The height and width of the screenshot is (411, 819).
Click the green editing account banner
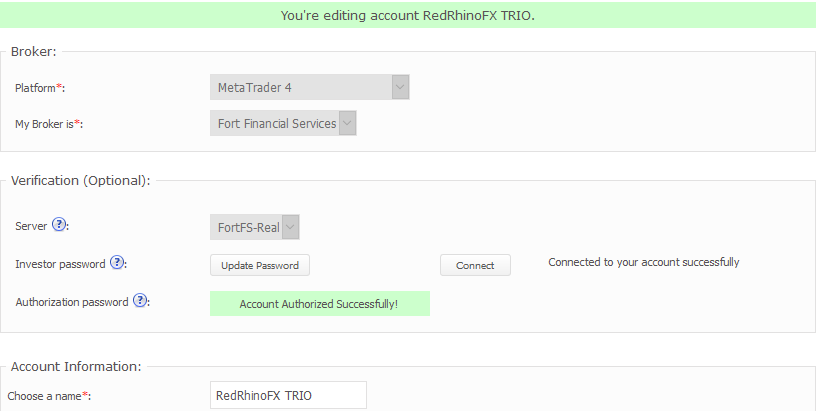click(x=408, y=15)
